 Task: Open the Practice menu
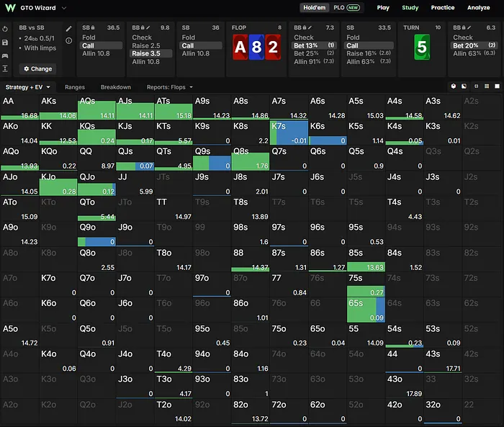pos(443,8)
